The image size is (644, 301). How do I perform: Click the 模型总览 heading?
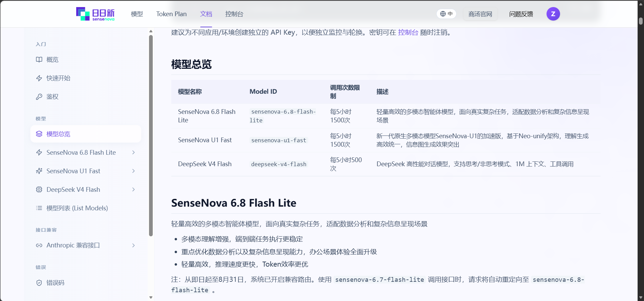click(x=192, y=64)
